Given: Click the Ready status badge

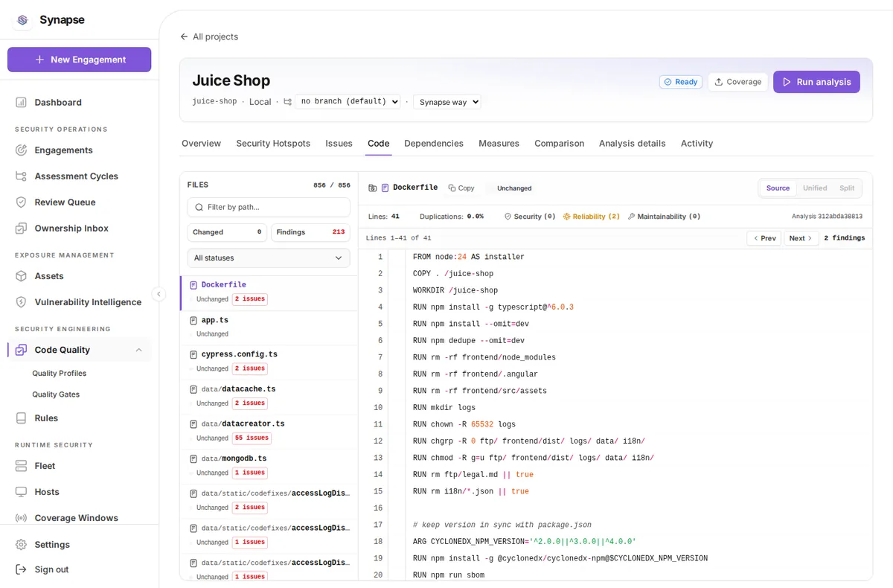Looking at the screenshot, I should tap(680, 82).
